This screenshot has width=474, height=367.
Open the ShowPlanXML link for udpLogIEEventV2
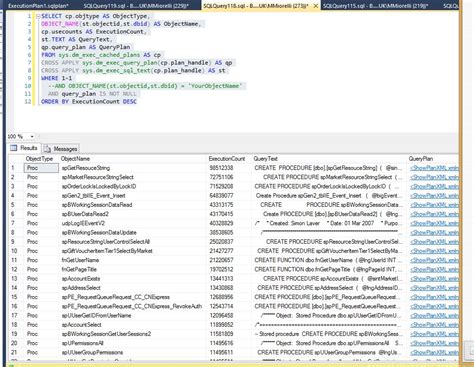(x=434, y=223)
